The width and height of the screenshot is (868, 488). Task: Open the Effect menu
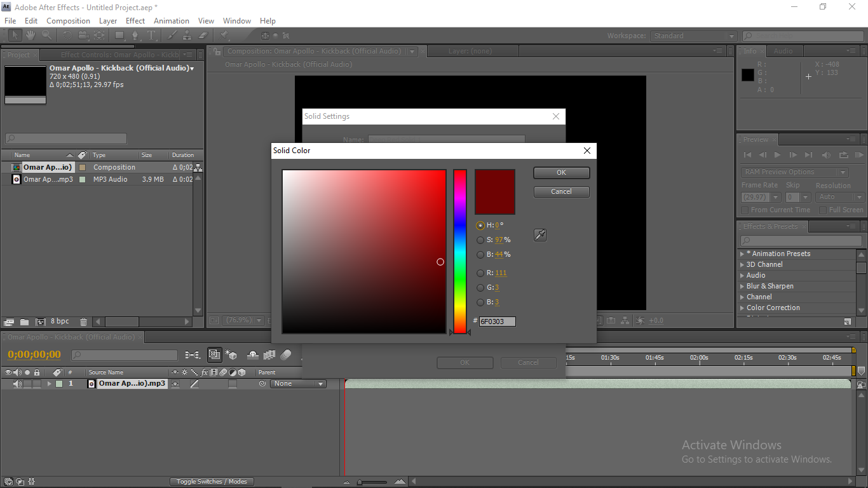click(135, 21)
